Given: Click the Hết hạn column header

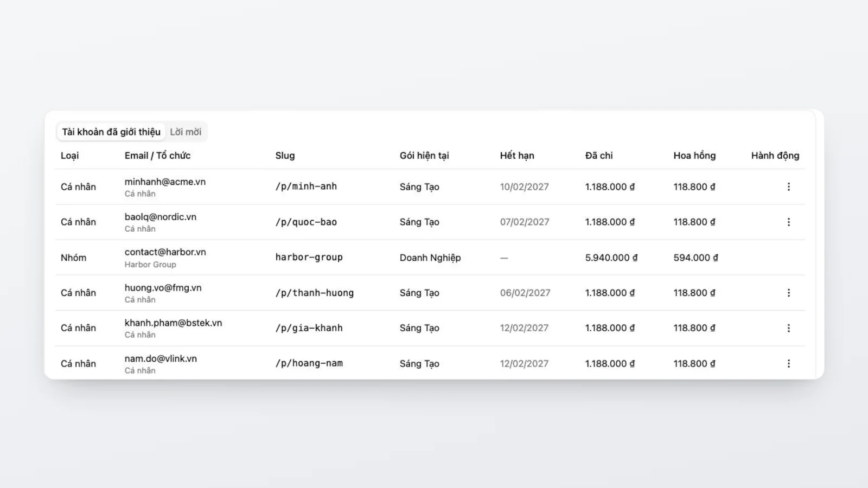Looking at the screenshot, I should point(517,156).
